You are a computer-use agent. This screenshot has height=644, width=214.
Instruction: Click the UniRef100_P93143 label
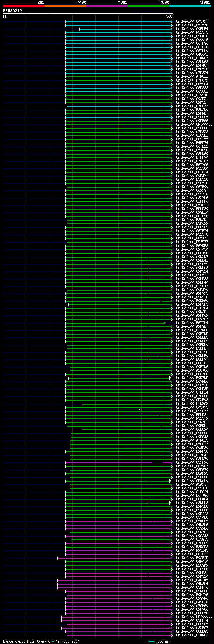192,551
